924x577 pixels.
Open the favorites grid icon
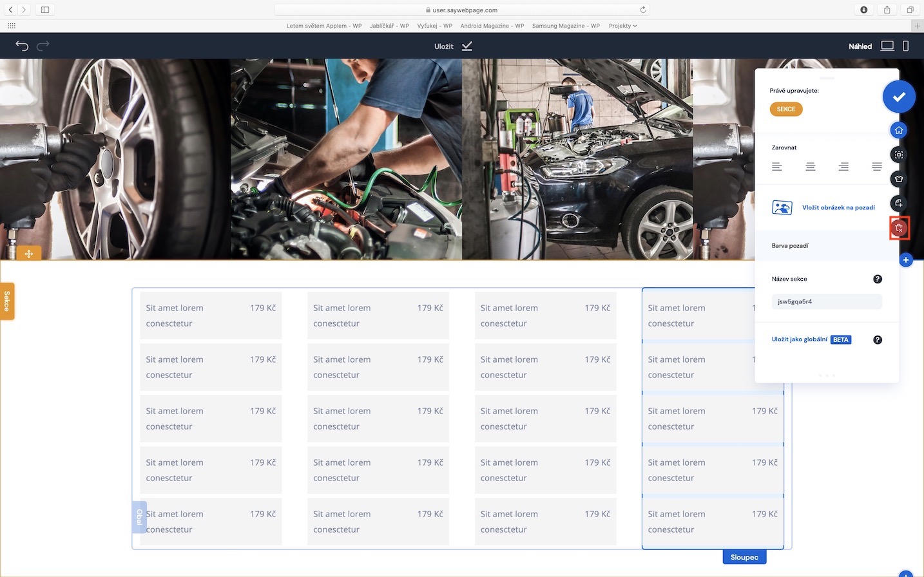point(12,26)
